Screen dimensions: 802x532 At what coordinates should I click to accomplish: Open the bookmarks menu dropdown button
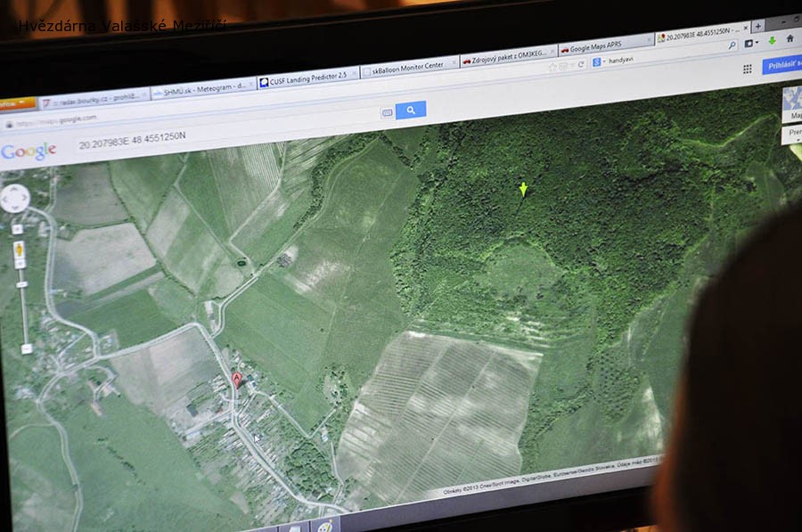(750, 44)
